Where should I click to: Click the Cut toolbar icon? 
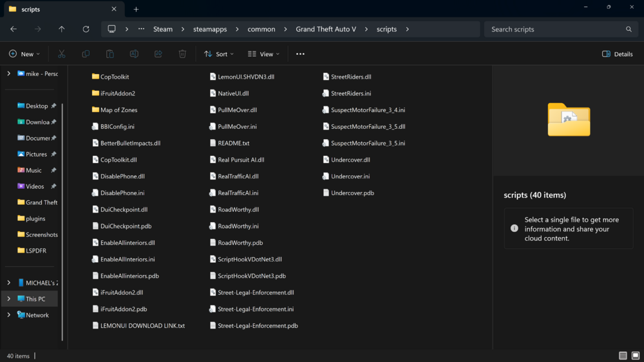[x=62, y=54]
